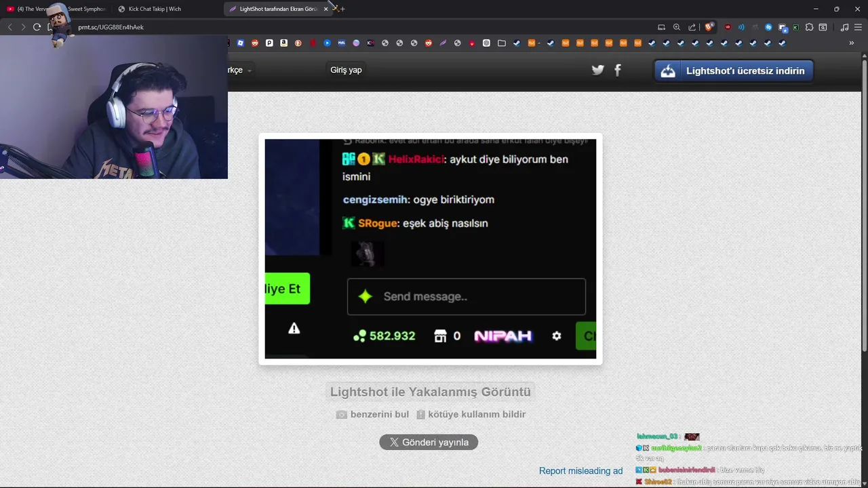Open the MAL bookmark icon
868x488 pixels.
coord(341,43)
